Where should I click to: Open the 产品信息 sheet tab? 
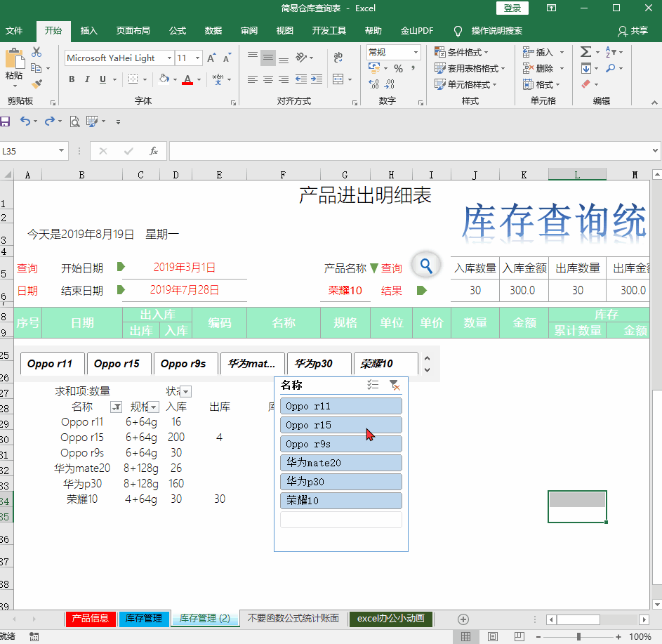(x=91, y=619)
